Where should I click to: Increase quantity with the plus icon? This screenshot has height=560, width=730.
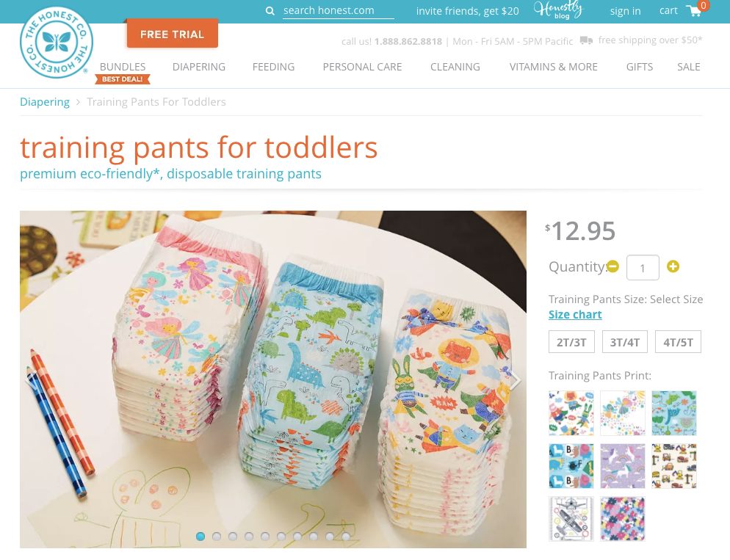[x=673, y=266]
